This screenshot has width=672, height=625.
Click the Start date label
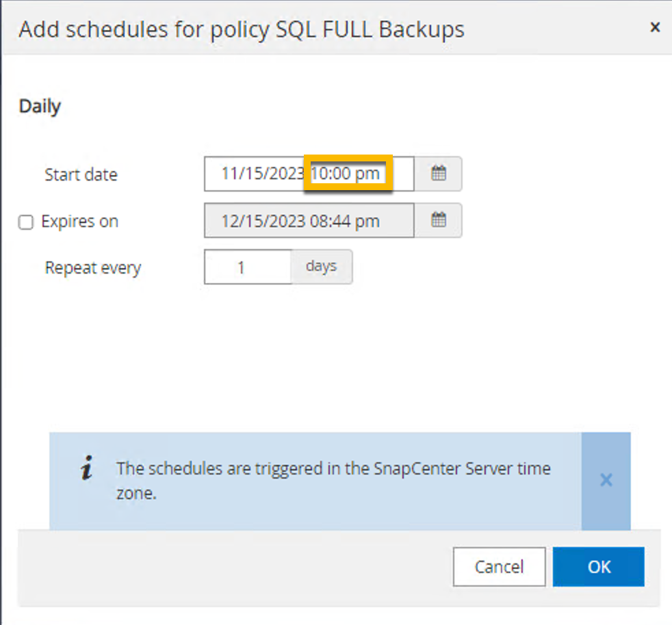81,174
